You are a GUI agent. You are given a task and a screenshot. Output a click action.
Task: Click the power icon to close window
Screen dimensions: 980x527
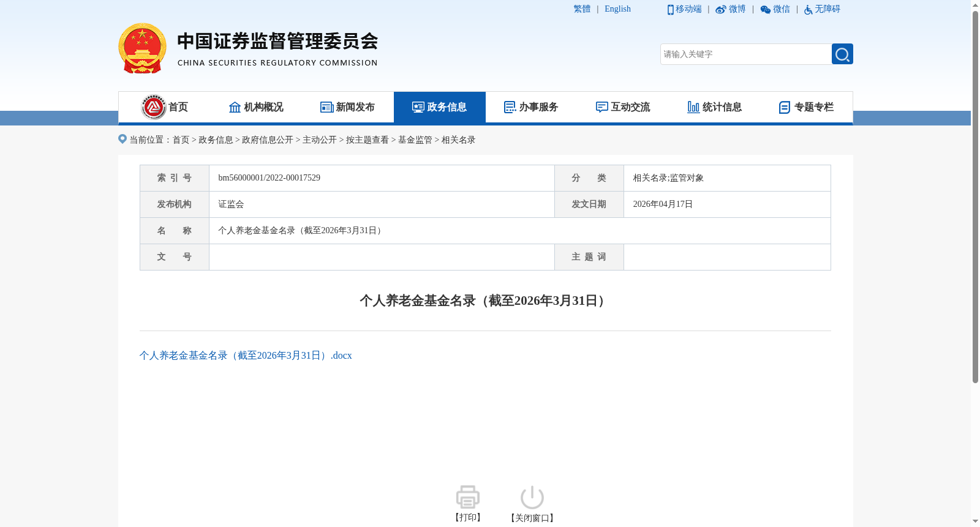pyautogui.click(x=532, y=497)
